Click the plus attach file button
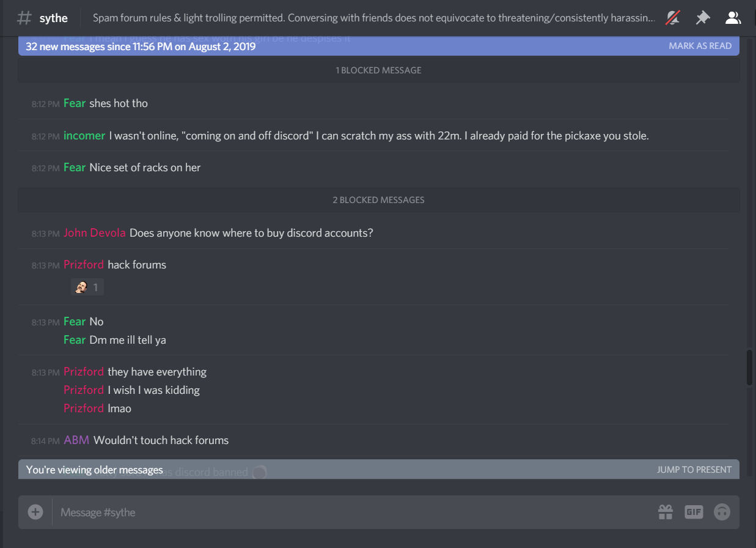Viewport: 756px width, 548px height. point(35,512)
